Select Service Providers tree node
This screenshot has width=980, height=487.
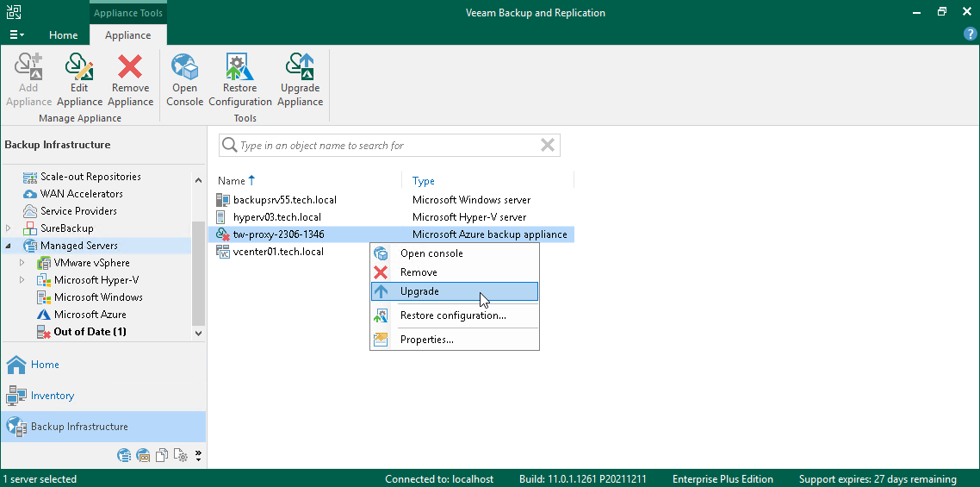[x=78, y=211]
